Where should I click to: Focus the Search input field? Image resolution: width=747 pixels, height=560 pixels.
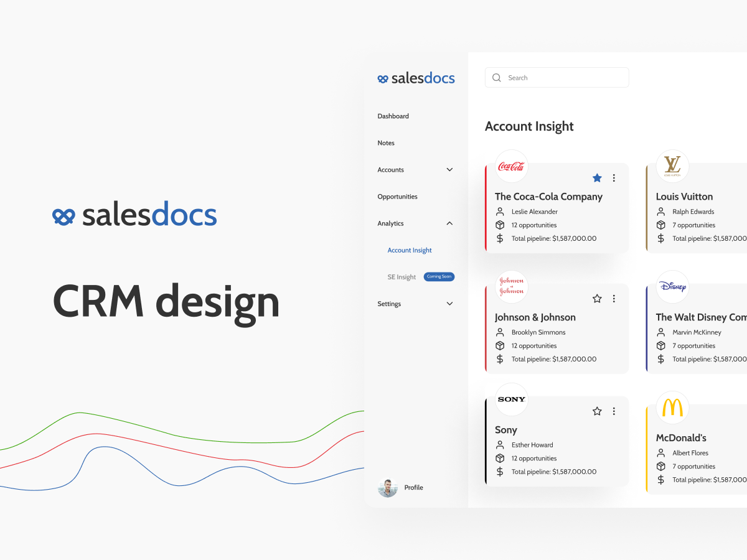point(557,78)
